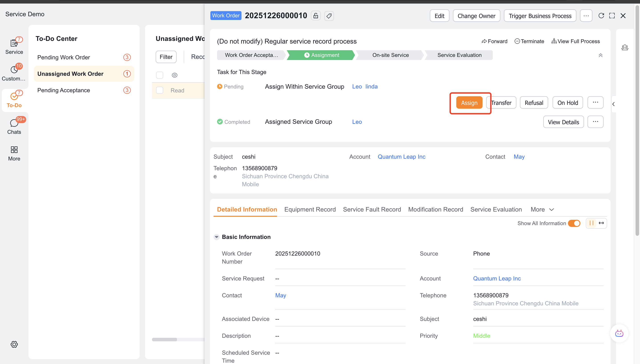The height and width of the screenshot is (364, 640).
Task: Switch to Modification Record tab
Action: [435, 210]
